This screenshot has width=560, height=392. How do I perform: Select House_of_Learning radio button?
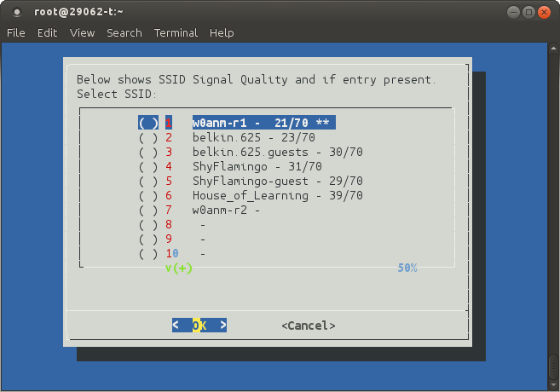pos(148,195)
